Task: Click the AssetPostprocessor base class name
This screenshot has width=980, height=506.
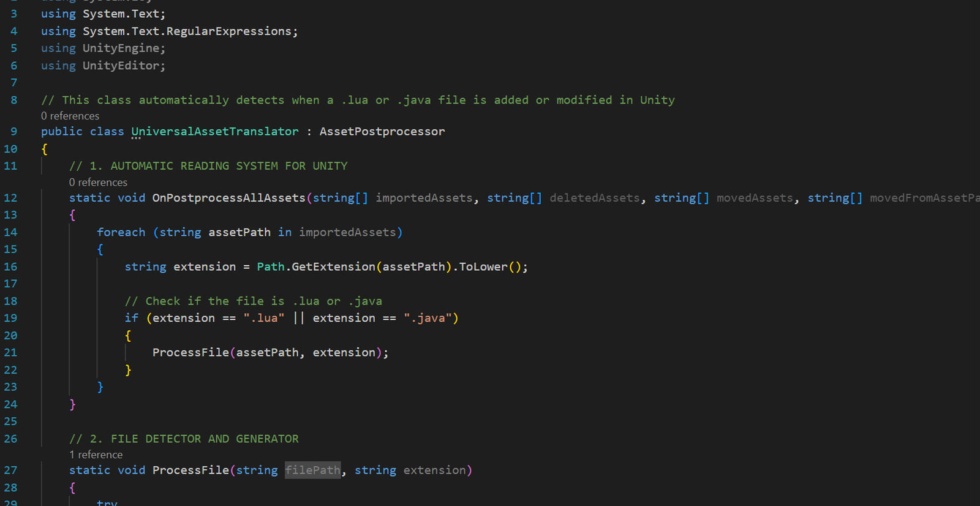Action: (382, 131)
